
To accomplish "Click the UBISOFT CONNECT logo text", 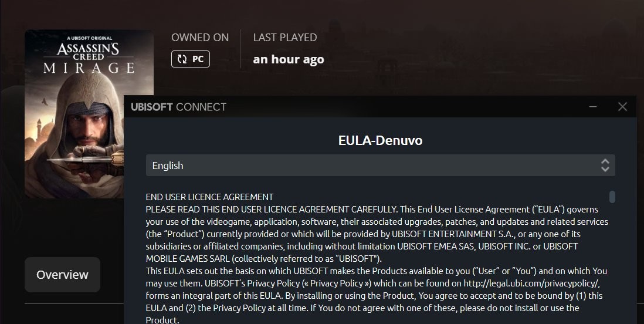I will pos(179,107).
